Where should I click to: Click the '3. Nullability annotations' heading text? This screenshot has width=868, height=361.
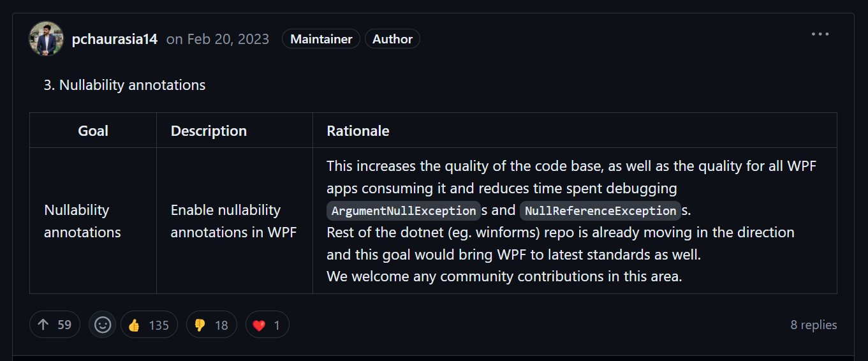pos(124,85)
